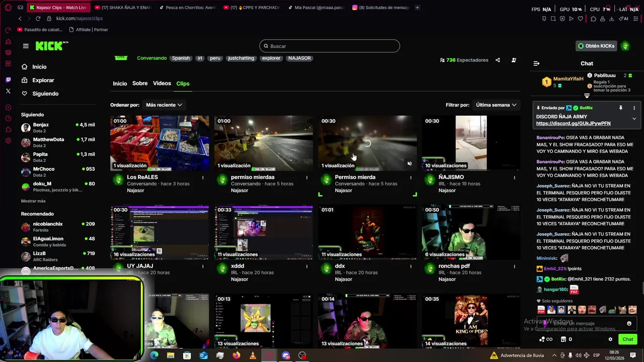644x362 pixels.
Task: Open Affiliate | Partner bookmark
Action: [88, 30]
